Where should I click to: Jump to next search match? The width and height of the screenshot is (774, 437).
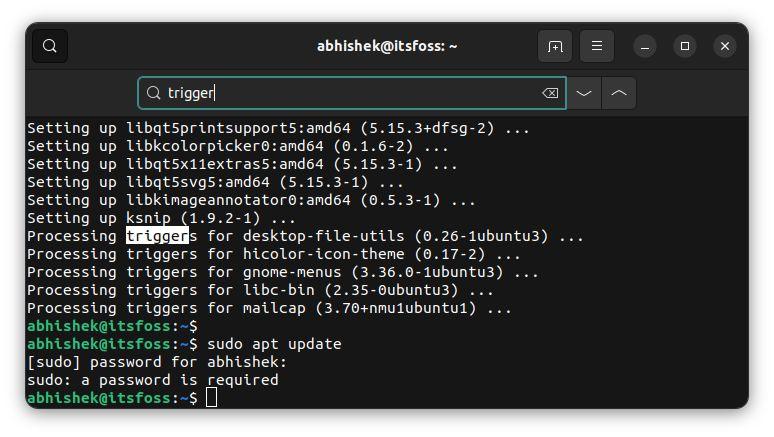(584, 93)
